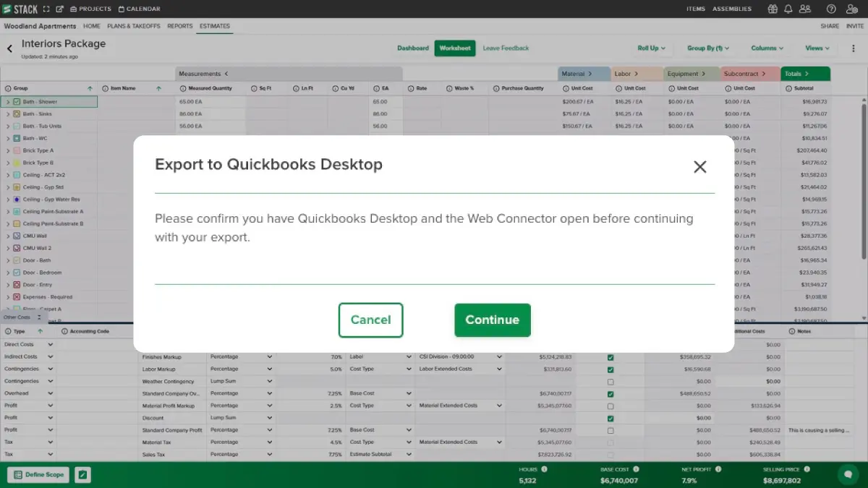
Task: Click the Define Scope button
Action: click(x=39, y=475)
